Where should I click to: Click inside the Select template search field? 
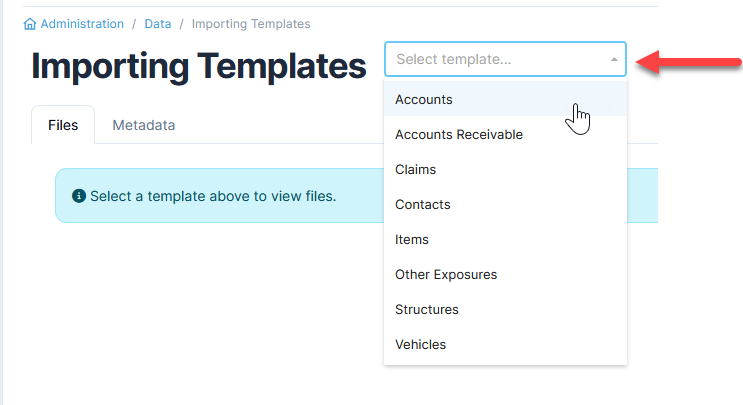(x=500, y=59)
